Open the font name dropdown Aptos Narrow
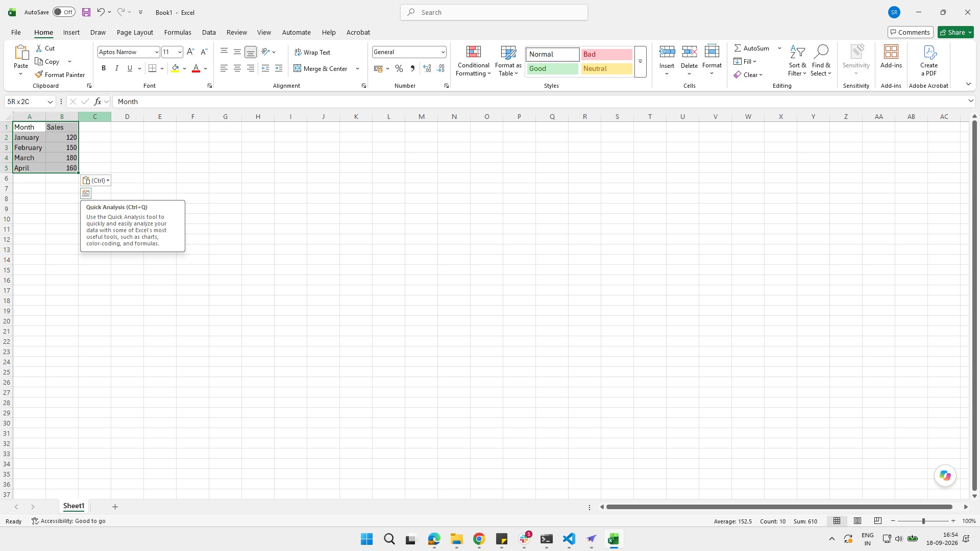Viewport: 980px width, 551px height. (x=157, y=52)
